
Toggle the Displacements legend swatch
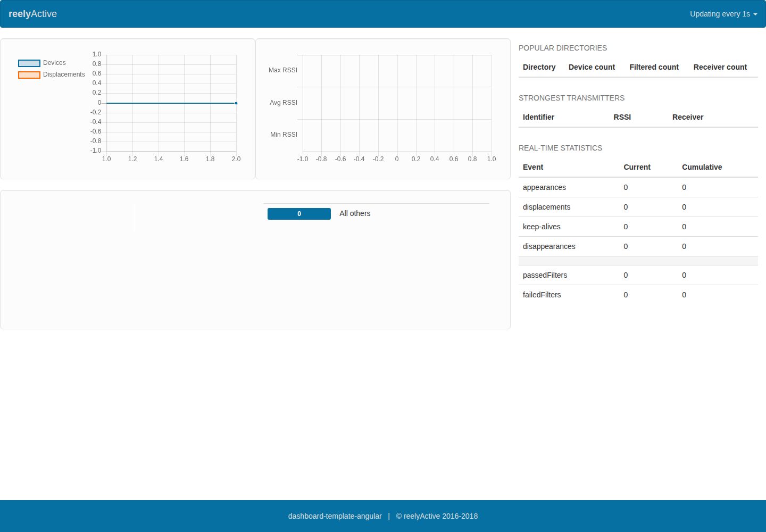[29, 74]
